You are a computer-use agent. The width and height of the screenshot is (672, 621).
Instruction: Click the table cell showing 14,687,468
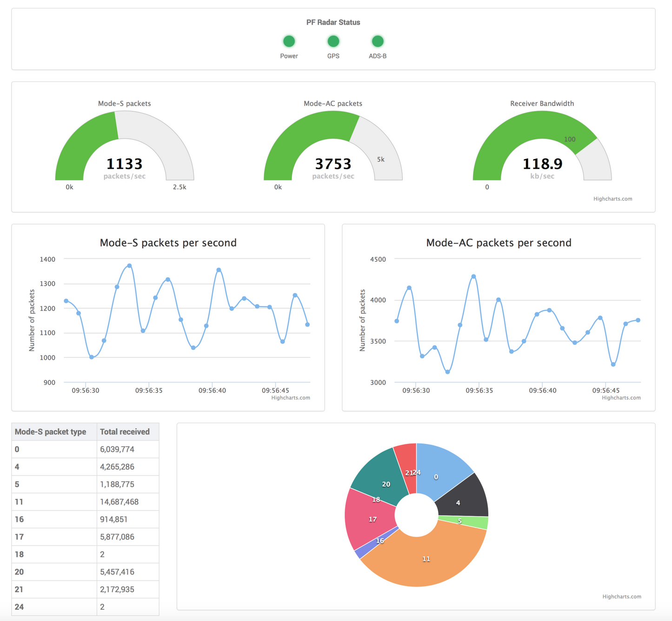point(119,502)
